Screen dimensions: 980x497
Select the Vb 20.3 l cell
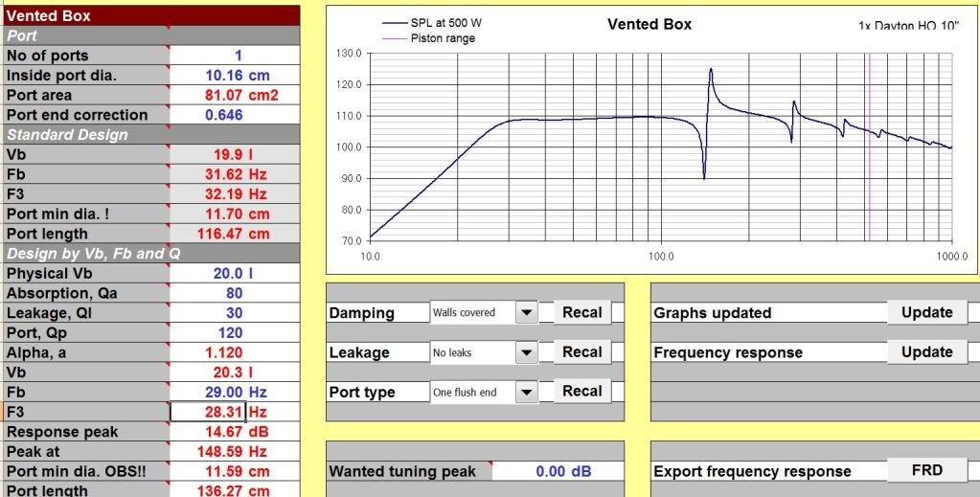pyautogui.click(x=235, y=373)
